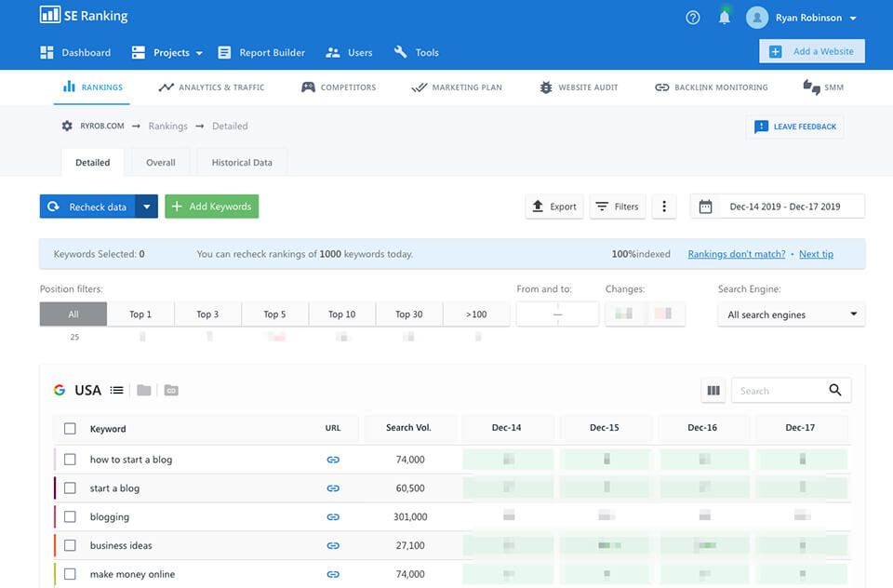The height and width of the screenshot is (588, 893).
Task: Open the notifications bell icon
Action: pos(725,17)
